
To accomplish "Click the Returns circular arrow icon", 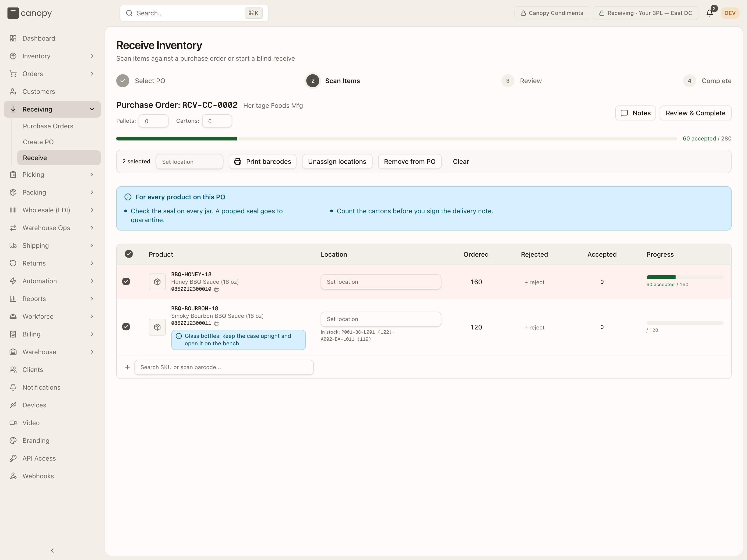I will point(13,263).
